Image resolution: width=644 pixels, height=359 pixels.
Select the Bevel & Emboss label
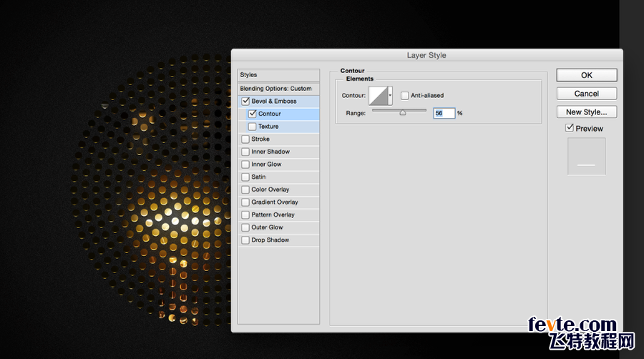coord(274,101)
